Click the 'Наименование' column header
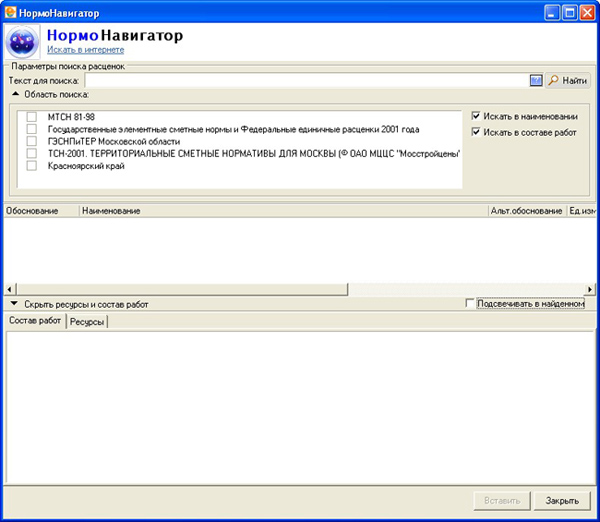 (x=284, y=211)
